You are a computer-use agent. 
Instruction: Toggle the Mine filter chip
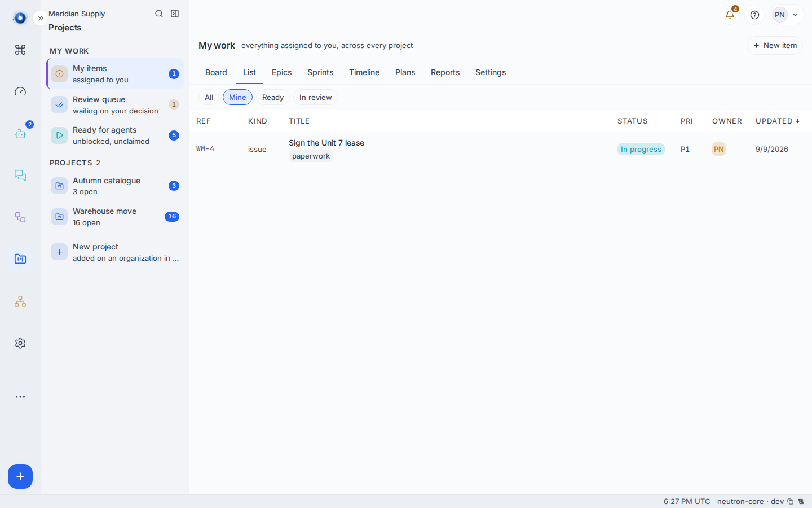237,97
